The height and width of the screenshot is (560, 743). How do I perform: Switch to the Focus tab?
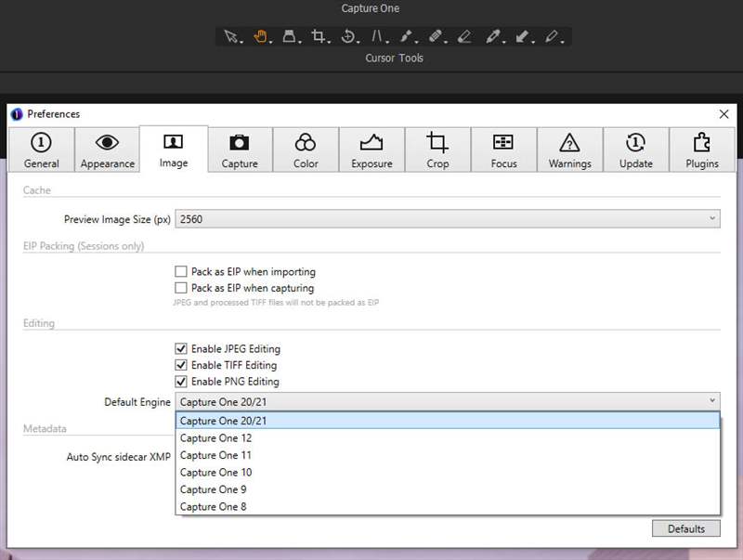[503, 150]
